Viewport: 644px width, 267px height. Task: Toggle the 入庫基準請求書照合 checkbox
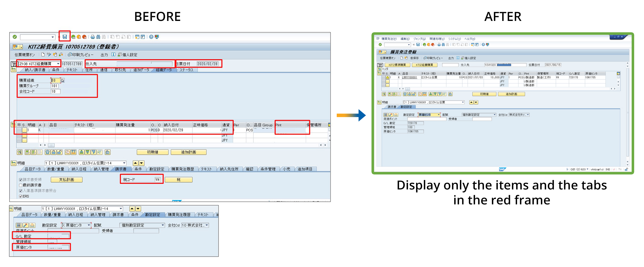point(21,191)
